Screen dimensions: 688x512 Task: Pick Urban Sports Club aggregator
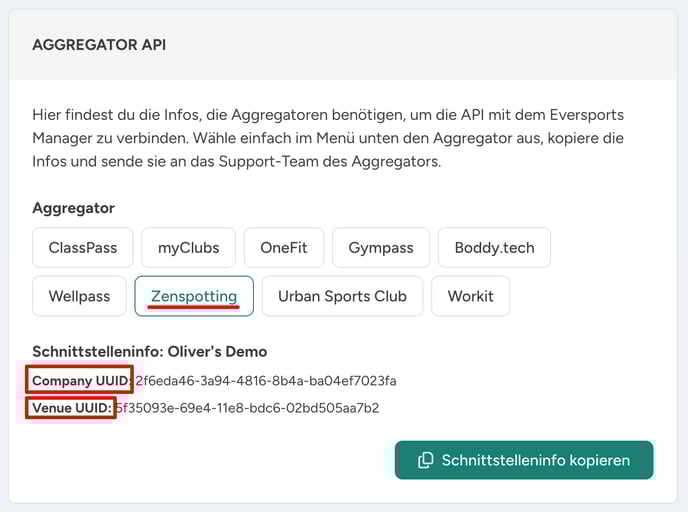pos(342,296)
